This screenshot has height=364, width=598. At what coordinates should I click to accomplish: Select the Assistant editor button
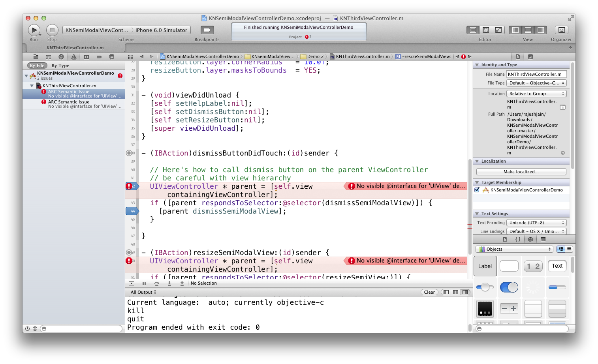tap(486, 30)
